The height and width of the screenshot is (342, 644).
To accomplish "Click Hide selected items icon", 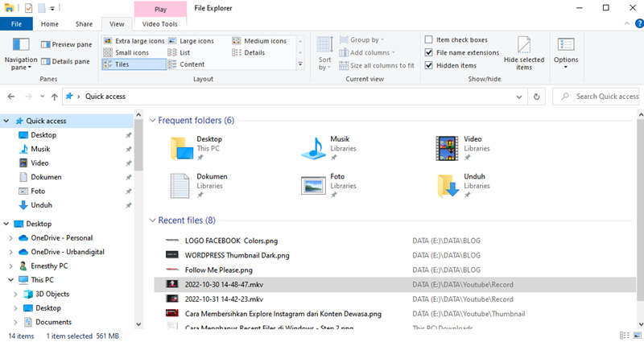I will 524,48.
